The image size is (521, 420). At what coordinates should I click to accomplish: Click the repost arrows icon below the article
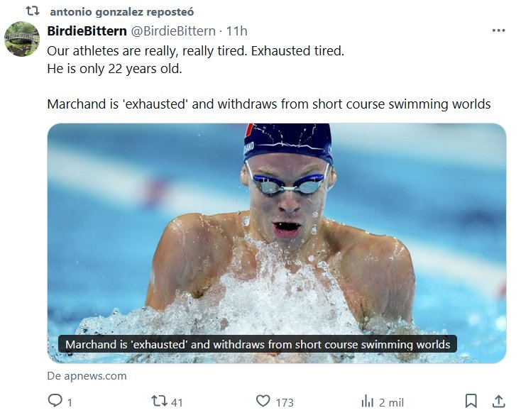160,402
